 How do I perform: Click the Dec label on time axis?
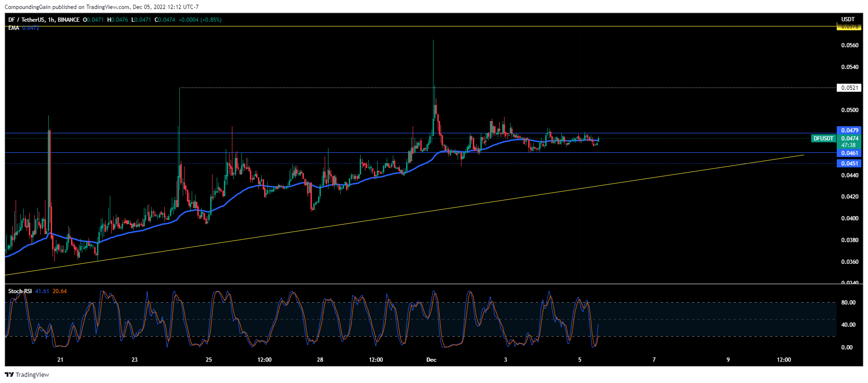[x=431, y=360]
